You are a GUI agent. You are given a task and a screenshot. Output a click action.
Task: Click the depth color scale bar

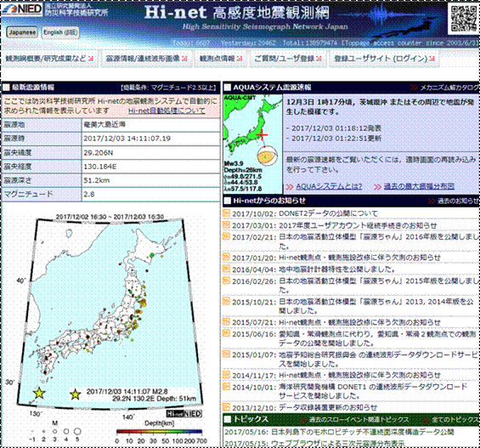(x=159, y=432)
